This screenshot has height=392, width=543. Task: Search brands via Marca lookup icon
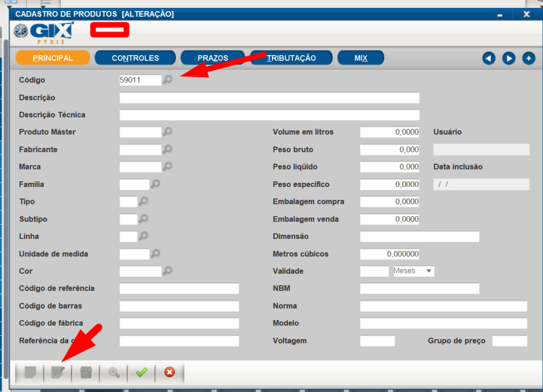[168, 166]
